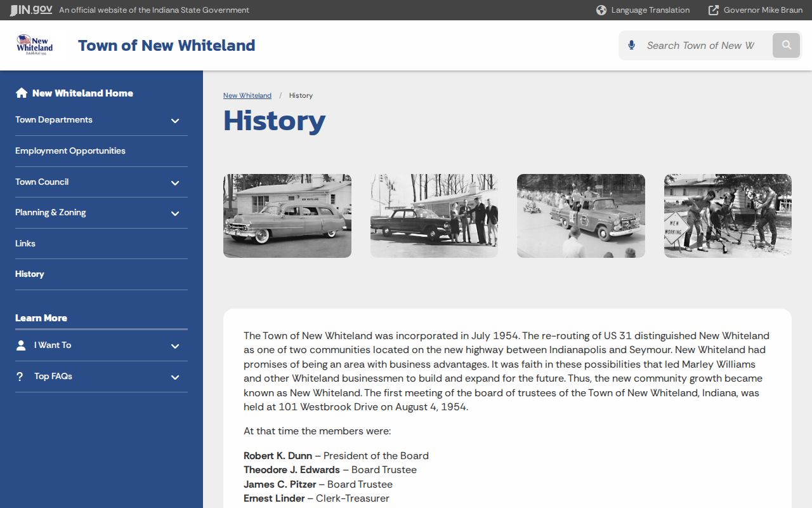The height and width of the screenshot is (508, 812).
Task: Open the Men Working sign photo
Action: pyautogui.click(x=728, y=216)
